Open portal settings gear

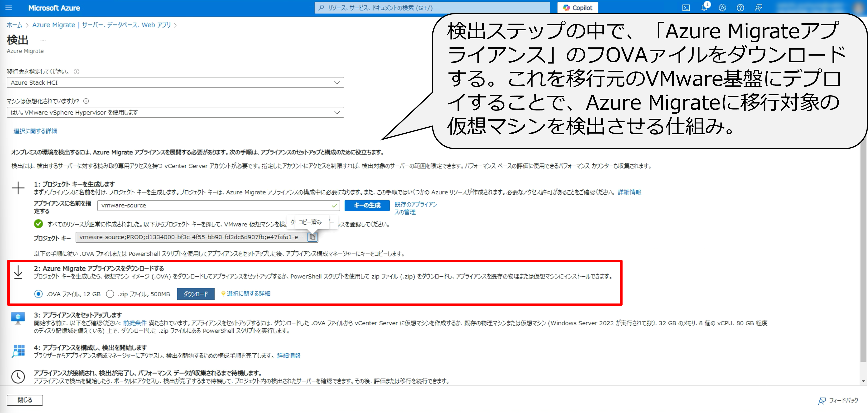tap(722, 8)
